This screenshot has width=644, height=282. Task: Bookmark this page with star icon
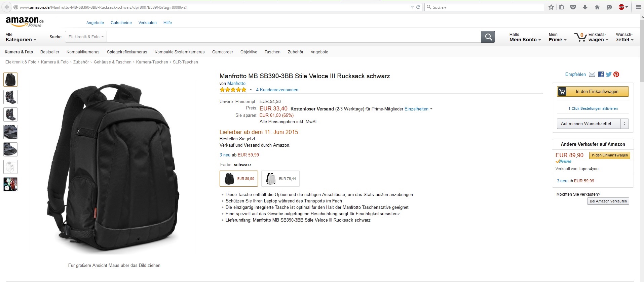pyautogui.click(x=551, y=7)
